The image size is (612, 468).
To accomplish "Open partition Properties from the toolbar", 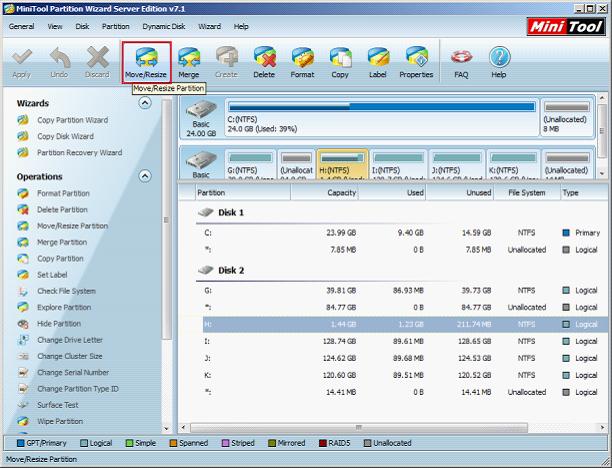I will click(416, 62).
